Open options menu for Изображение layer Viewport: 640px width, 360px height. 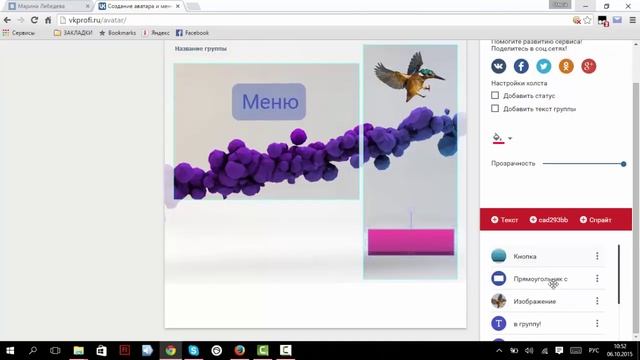pyautogui.click(x=597, y=301)
